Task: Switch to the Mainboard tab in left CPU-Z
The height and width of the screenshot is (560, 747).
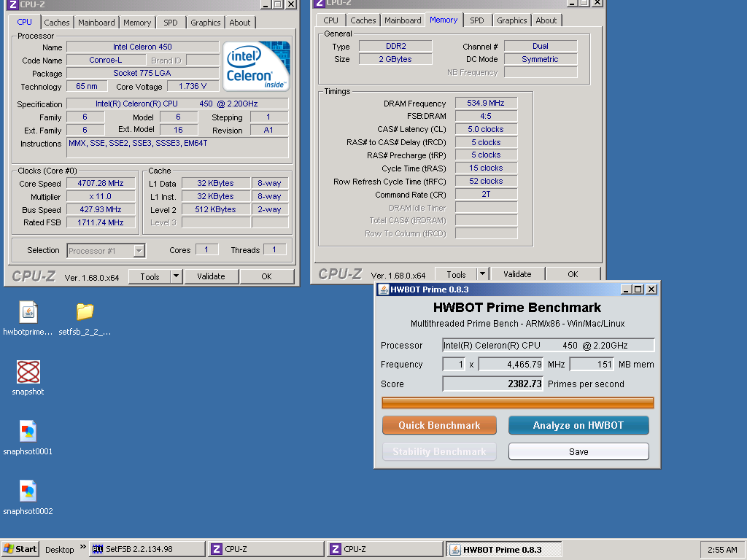Action: coord(96,23)
